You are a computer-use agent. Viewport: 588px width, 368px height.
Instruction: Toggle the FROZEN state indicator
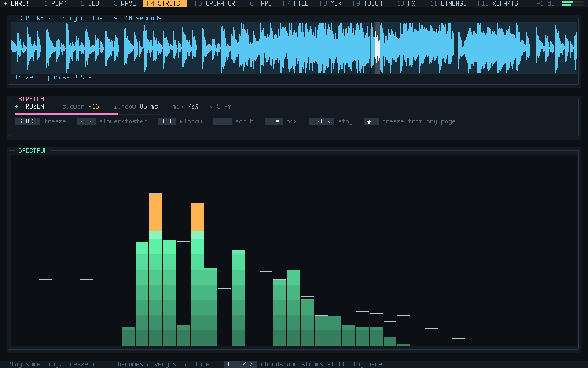(x=29, y=106)
